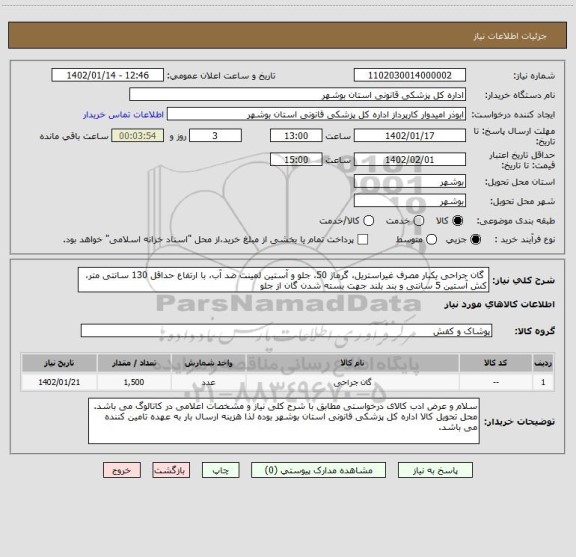
Task: Click the گان جراحی item name cell
Action: pos(352,382)
